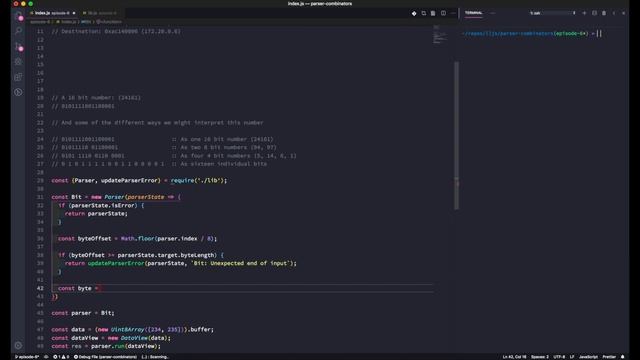
Task: Click line number 42 in the gutter
Action: click(40, 288)
